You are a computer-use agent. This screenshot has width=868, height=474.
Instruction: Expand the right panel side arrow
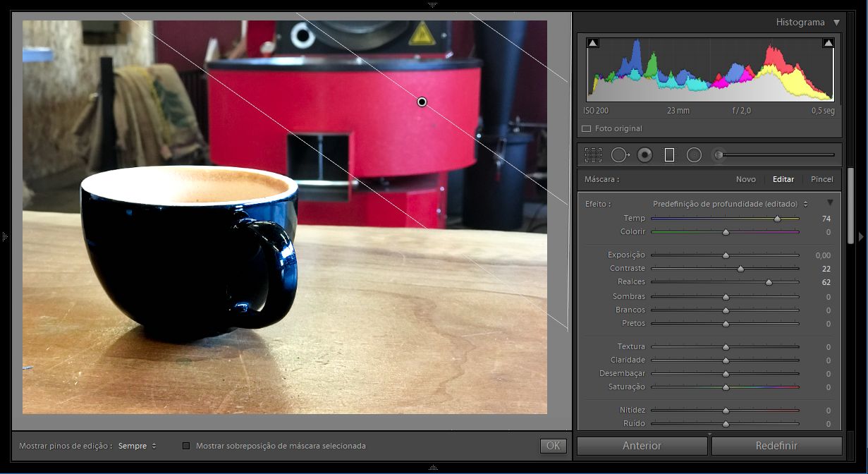[861, 237]
